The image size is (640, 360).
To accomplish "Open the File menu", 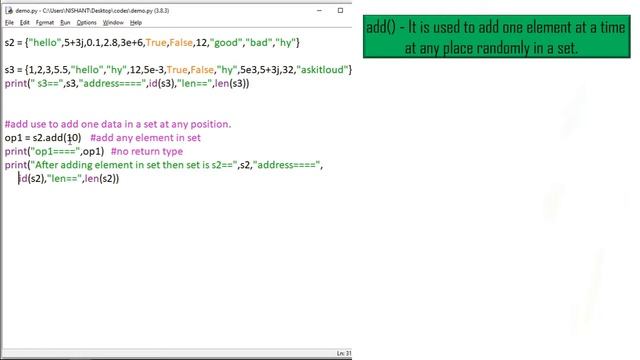I will click(x=9, y=23).
